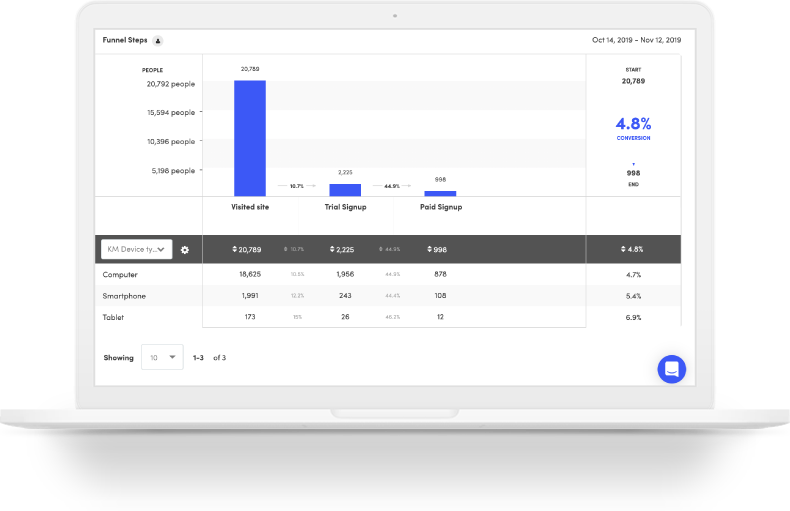The width and height of the screenshot is (790, 511).
Task: Select the Computer row
Action: point(120,274)
